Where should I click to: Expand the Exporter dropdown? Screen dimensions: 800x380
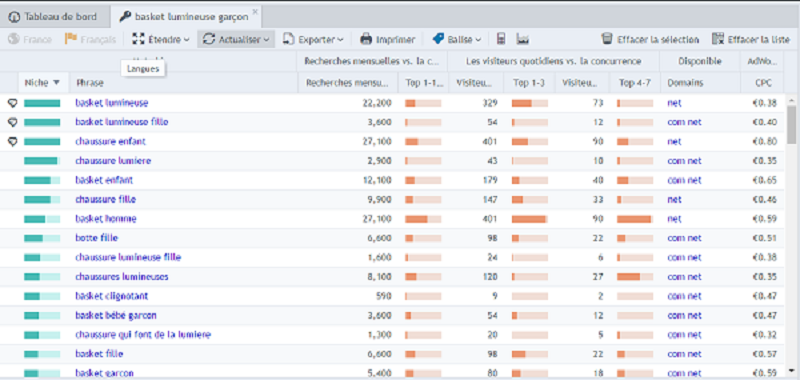point(313,39)
